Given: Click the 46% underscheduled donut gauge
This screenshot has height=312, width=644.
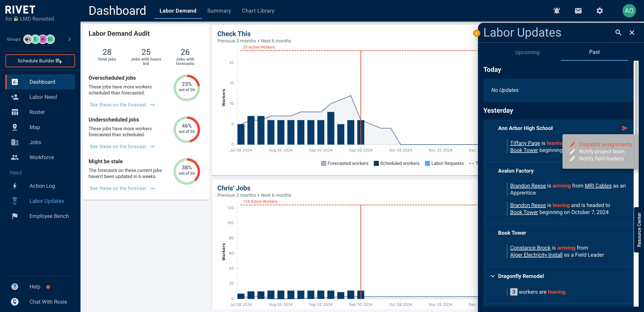Looking at the screenshot, I should 187,129.
